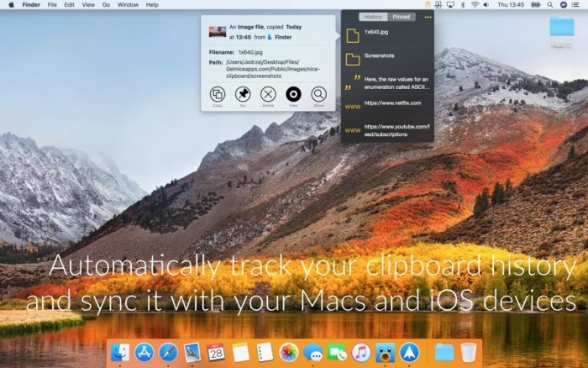Open Spotlight search in menu bar
Viewport: 588px width, 368px height.
[x=549, y=5]
